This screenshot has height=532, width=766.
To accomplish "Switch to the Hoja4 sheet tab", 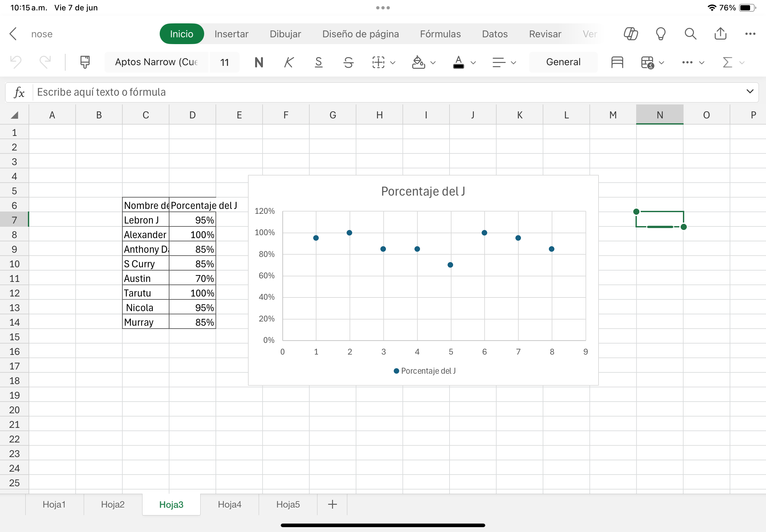I will [229, 504].
